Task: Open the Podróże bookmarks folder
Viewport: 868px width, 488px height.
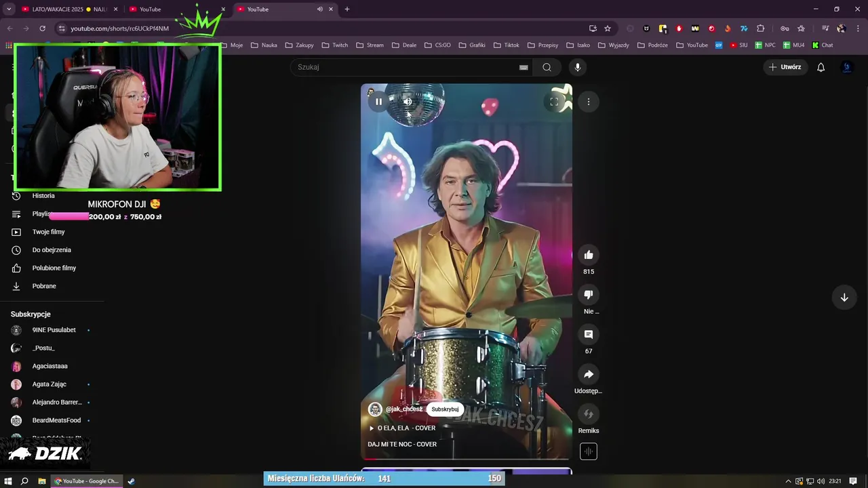Action: [x=652, y=45]
